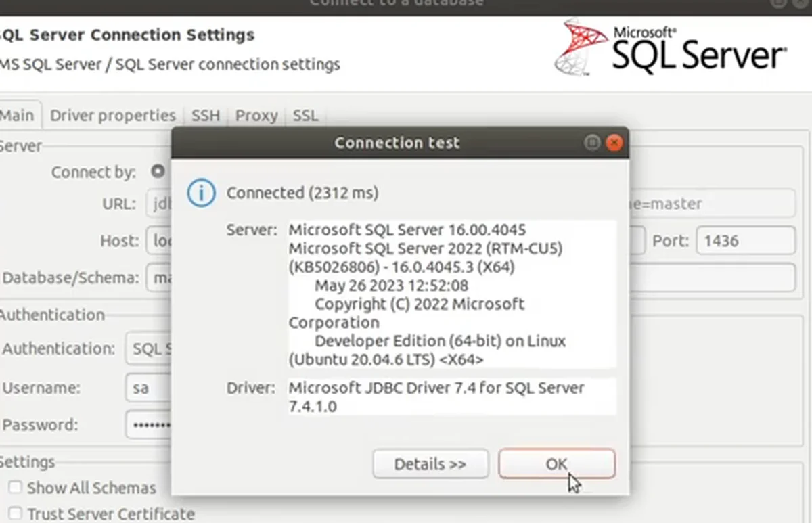This screenshot has width=812, height=523.
Task: Enable Show All Schemas checkbox
Action: pos(15,487)
